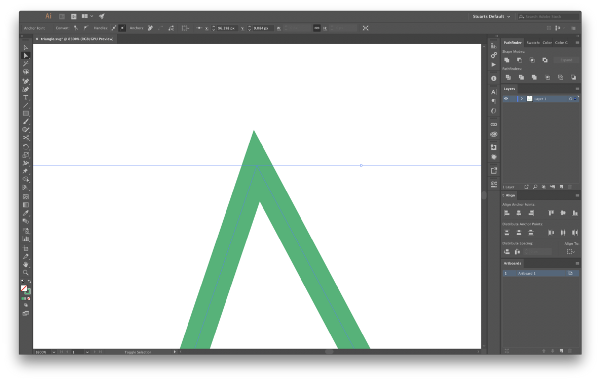Click the Intersect shape mode icon
Viewport: 600px width, 381px height.
point(532,60)
